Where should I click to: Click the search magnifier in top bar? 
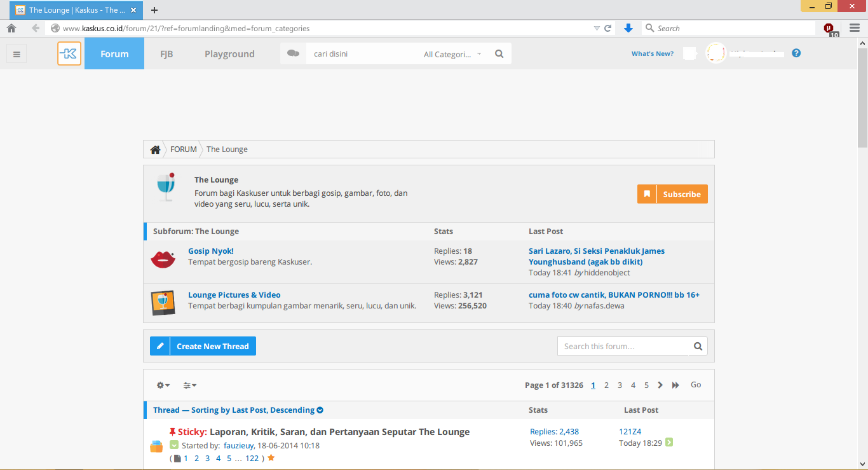[x=499, y=54]
